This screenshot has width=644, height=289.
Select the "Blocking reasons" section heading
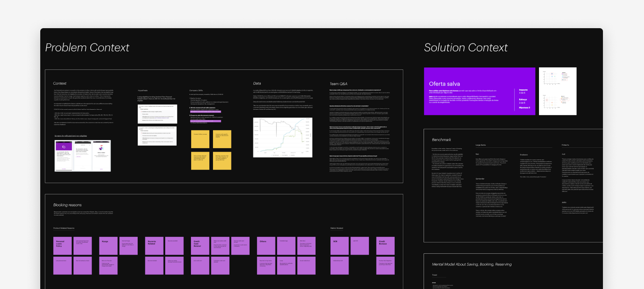tap(67, 205)
